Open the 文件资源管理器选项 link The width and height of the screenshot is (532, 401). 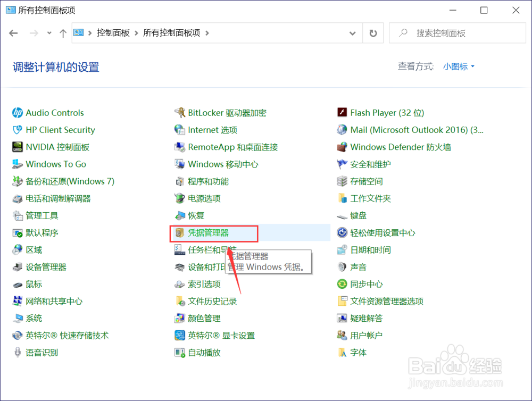[387, 301]
